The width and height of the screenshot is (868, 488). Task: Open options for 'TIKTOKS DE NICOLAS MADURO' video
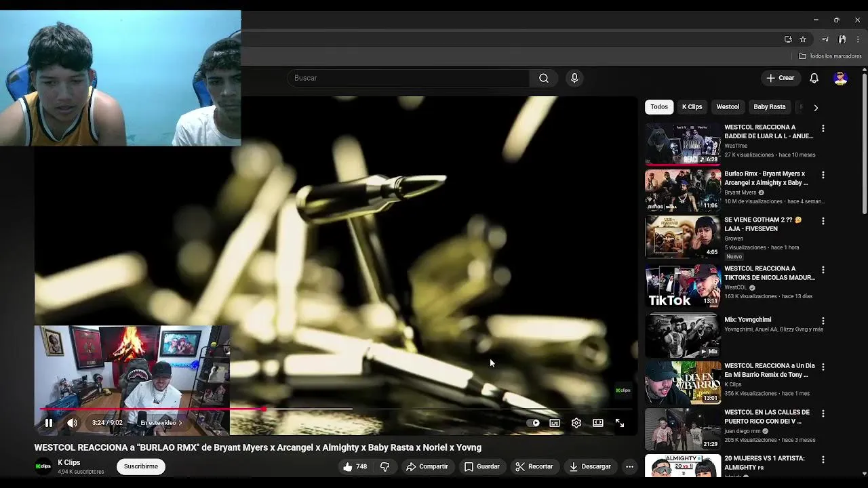tap(823, 270)
